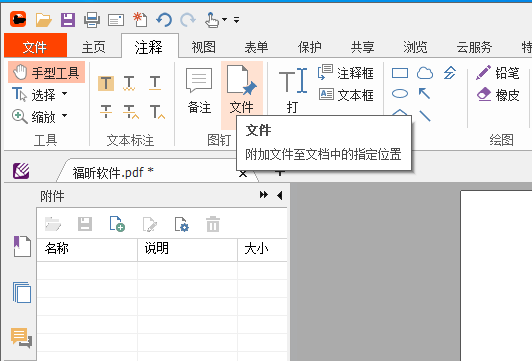Collapse the 附件 panel with left arrow
532x361 pixels.
(x=280, y=195)
